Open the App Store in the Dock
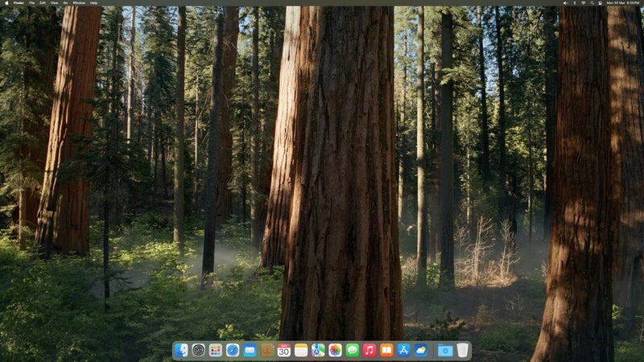This screenshot has width=644, height=362. click(404, 350)
